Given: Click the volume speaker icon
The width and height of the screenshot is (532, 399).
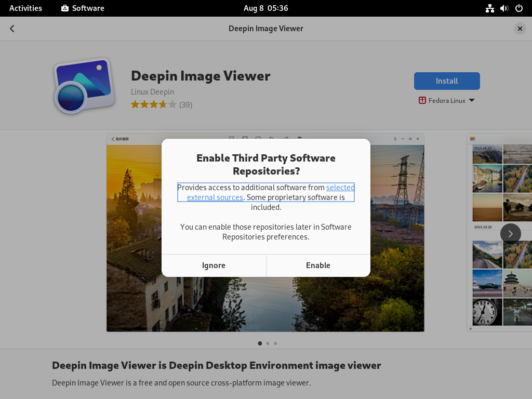Looking at the screenshot, I should coord(504,8).
